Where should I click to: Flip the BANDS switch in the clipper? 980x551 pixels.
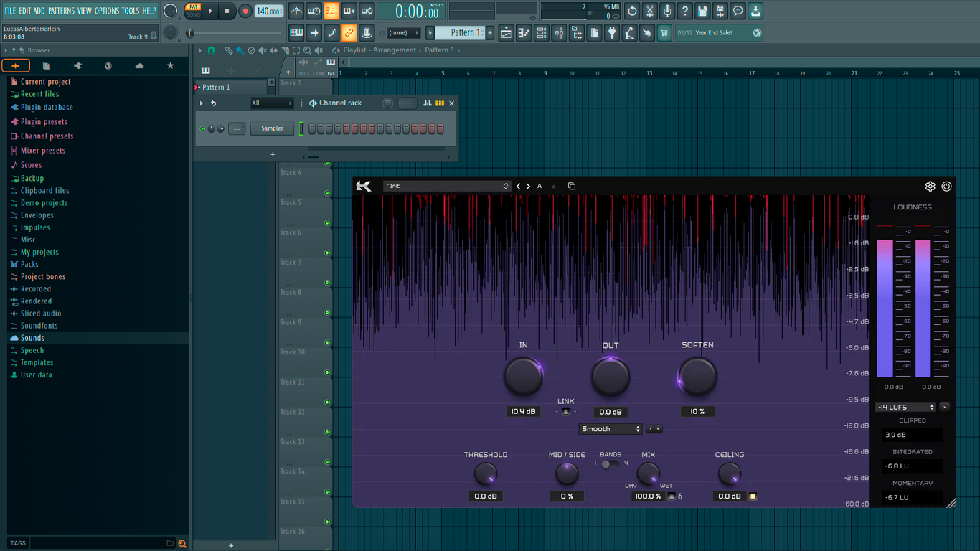[x=610, y=463]
